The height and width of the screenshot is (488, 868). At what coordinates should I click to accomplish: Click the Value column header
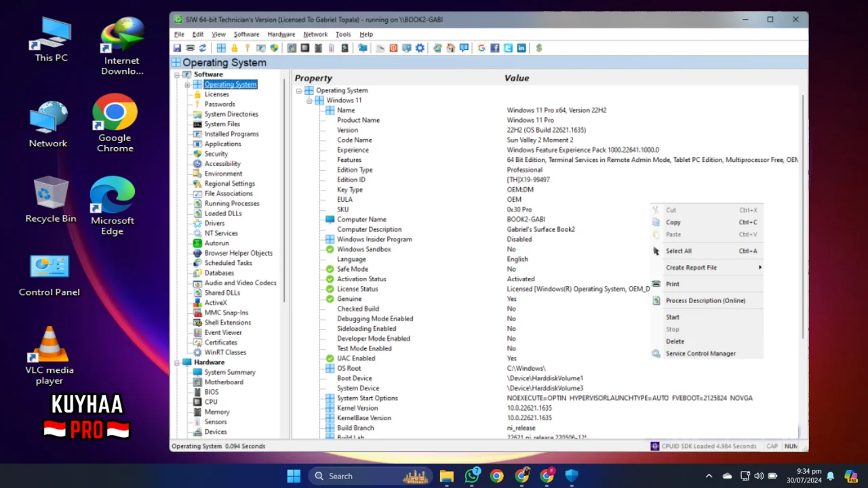point(517,78)
